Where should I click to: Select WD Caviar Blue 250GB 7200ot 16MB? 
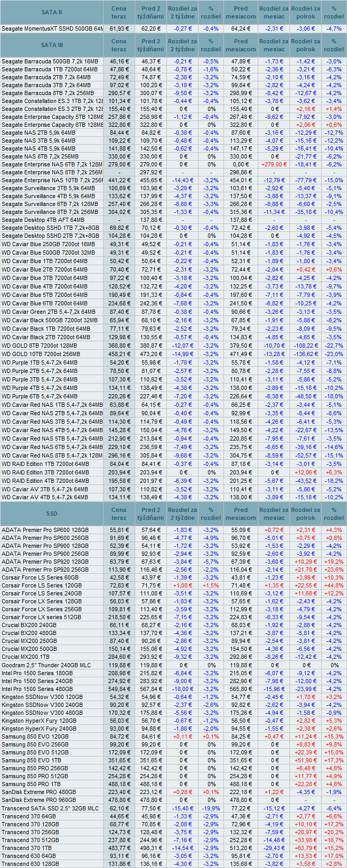point(48,244)
